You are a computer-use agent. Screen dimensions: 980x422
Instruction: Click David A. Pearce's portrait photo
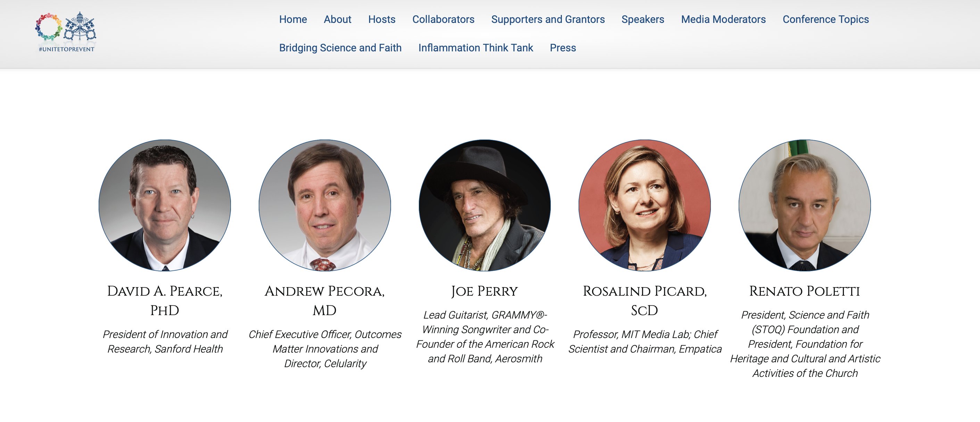point(165,205)
